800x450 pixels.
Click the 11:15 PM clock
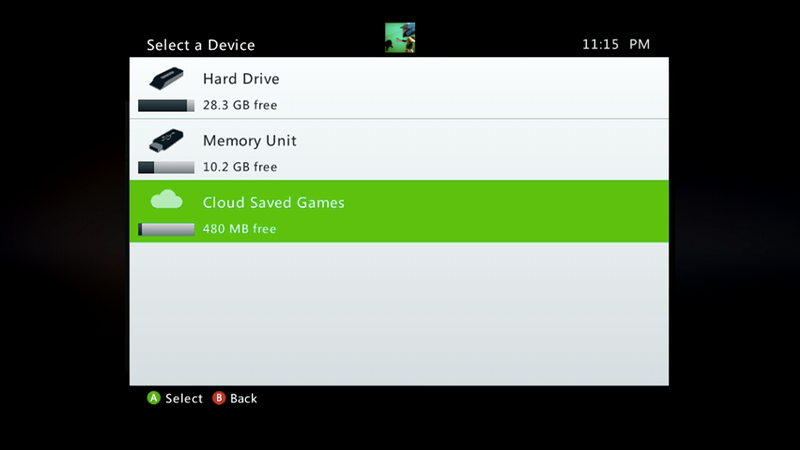click(616, 44)
